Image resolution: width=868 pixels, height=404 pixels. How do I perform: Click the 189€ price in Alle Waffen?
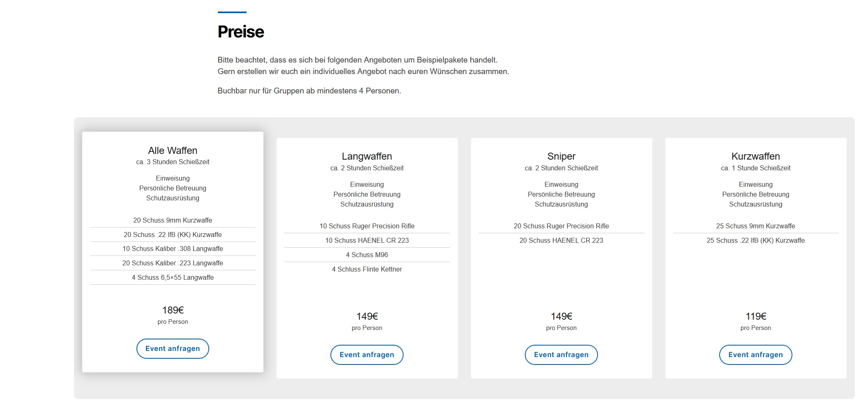(x=173, y=310)
